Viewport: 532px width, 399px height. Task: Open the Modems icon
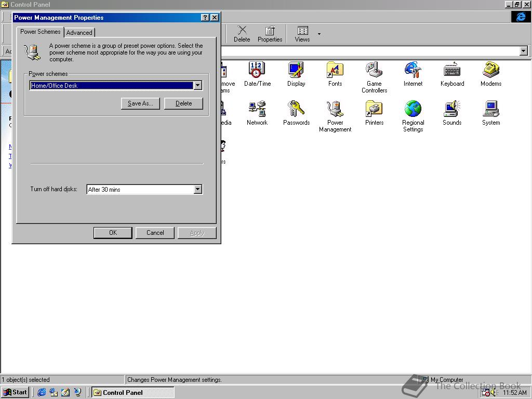pyautogui.click(x=490, y=74)
